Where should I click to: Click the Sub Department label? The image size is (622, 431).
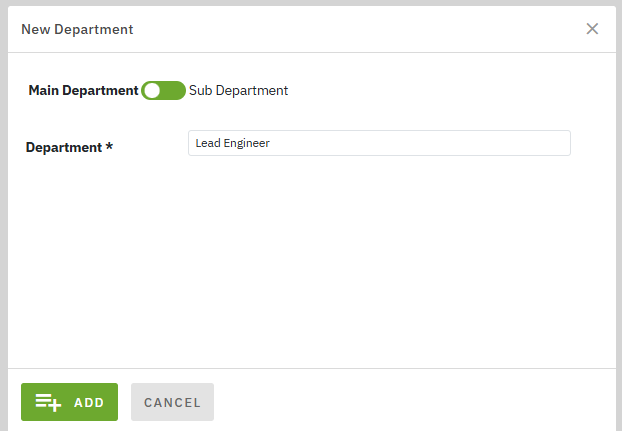[238, 90]
